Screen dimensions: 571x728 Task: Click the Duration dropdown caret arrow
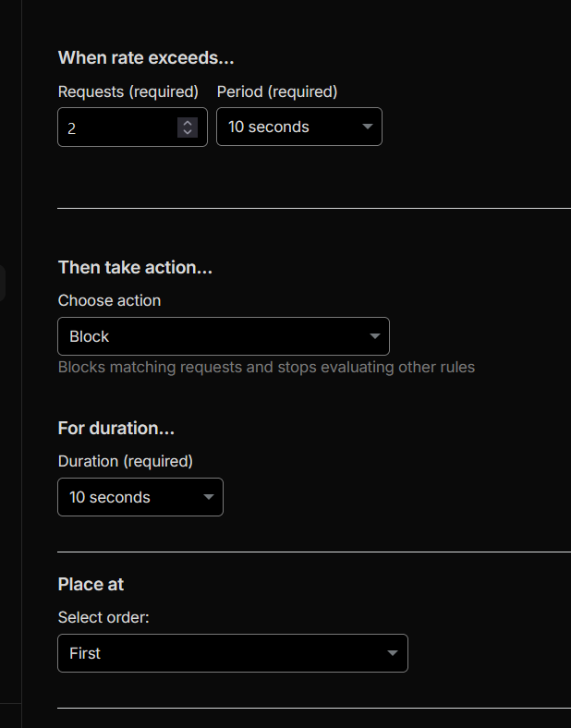[208, 497]
